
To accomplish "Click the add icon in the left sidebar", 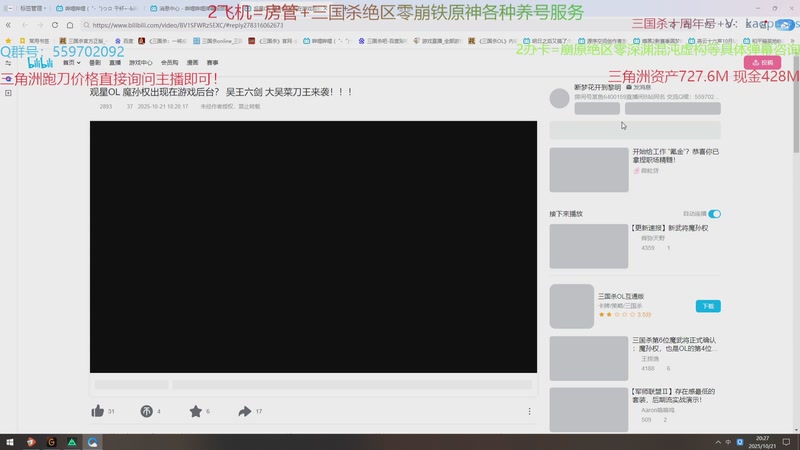I will click(x=8, y=93).
